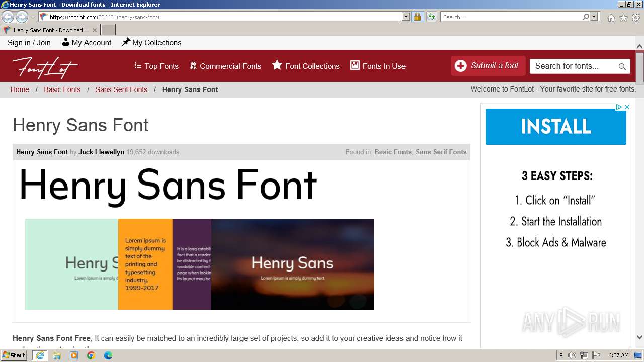Open the security lock report icon
This screenshot has height=362, width=644.
(417, 17)
